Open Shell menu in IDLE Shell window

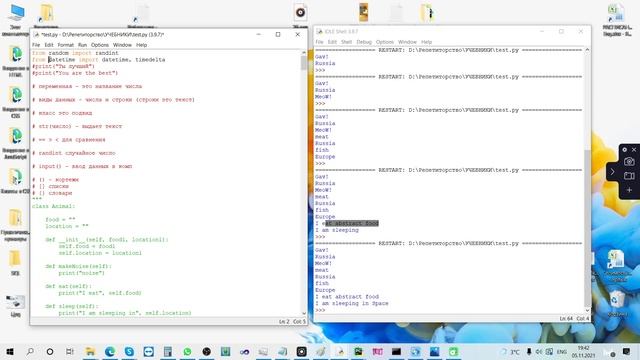click(346, 42)
